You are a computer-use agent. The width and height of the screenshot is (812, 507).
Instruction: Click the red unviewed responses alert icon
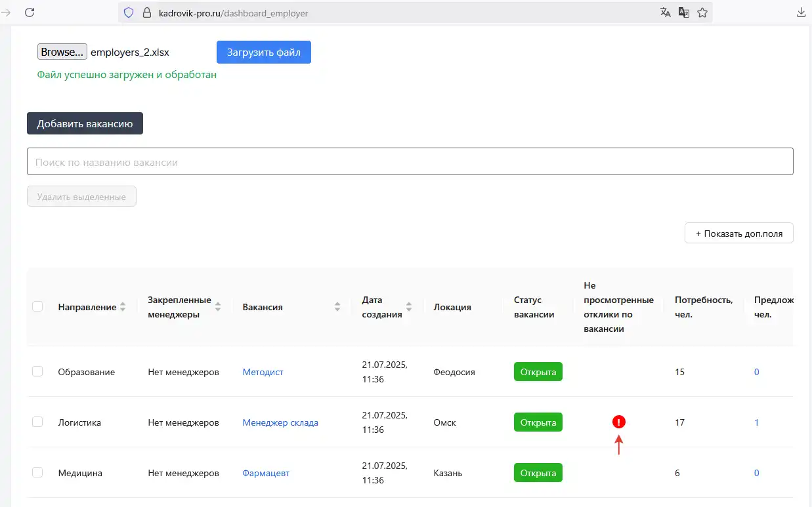click(618, 422)
